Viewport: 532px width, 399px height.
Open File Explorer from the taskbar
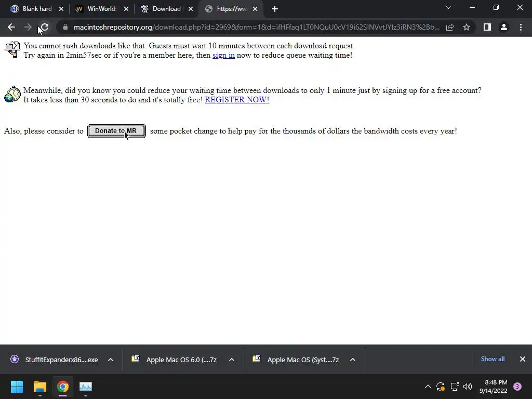pyautogui.click(x=39, y=387)
